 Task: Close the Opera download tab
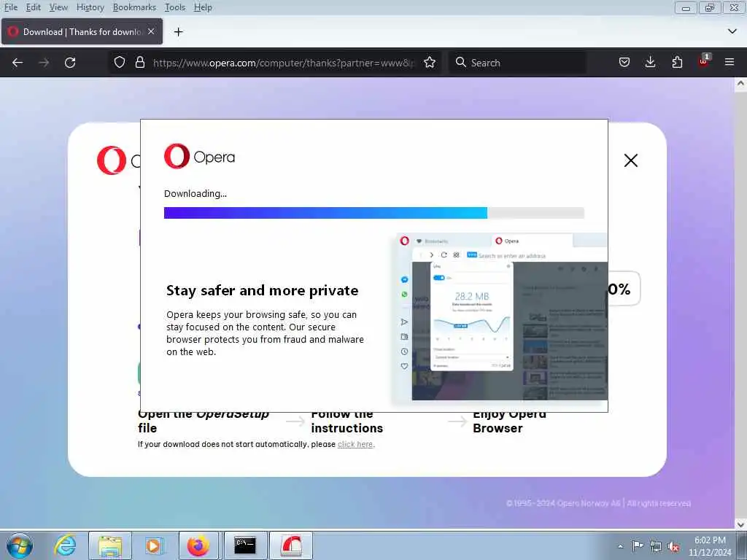click(151, 31)
